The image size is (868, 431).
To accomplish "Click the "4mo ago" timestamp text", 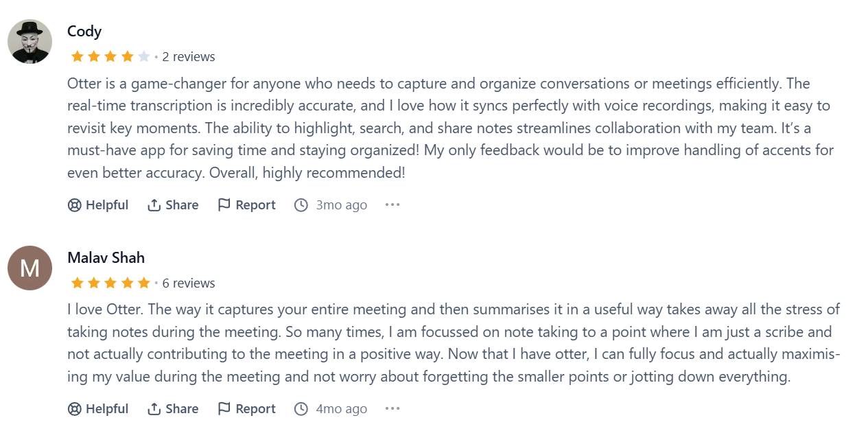I will 341,409.
